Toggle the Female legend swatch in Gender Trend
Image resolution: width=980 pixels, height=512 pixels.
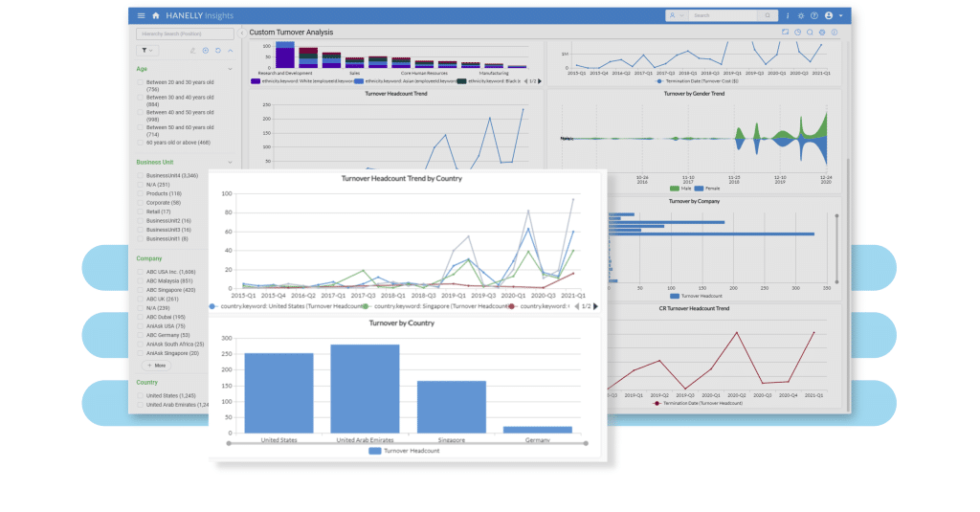(x=699, y=189)
